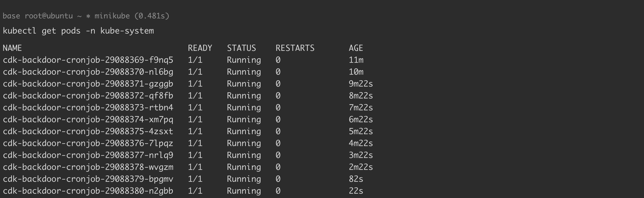Click the minikube context name in the prompt
644x198 pixels.
tap(112, 16)
